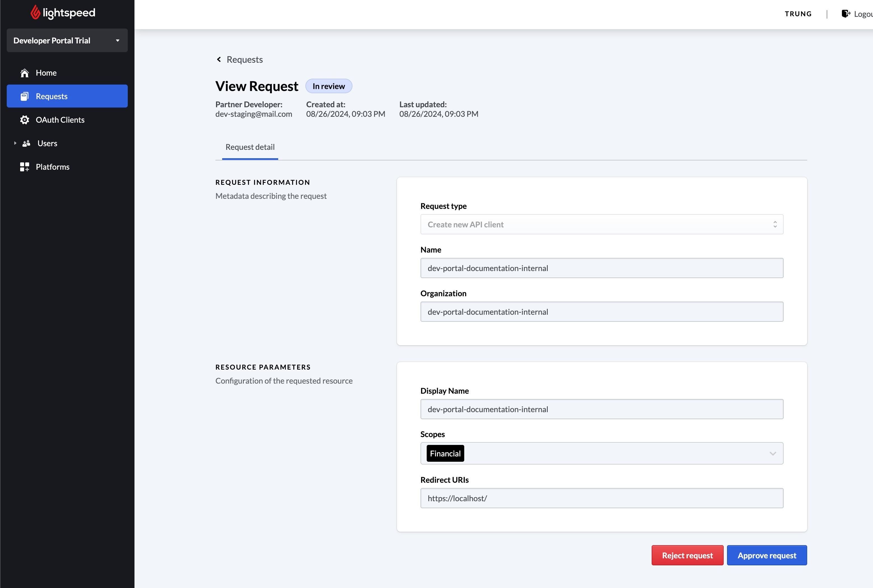
Task: Click the Name field containing dev-portal-documentation-internal
Action: (601, 268)
